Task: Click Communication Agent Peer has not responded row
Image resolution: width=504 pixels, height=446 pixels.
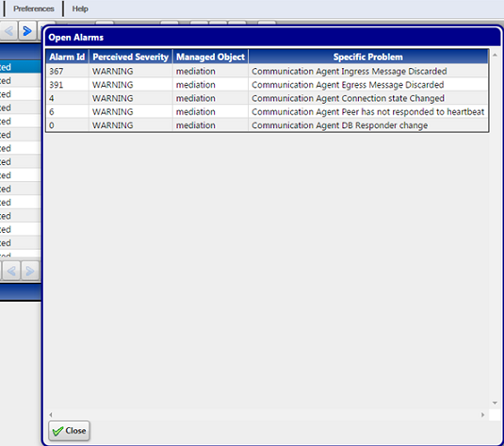Action: [268, 111]
